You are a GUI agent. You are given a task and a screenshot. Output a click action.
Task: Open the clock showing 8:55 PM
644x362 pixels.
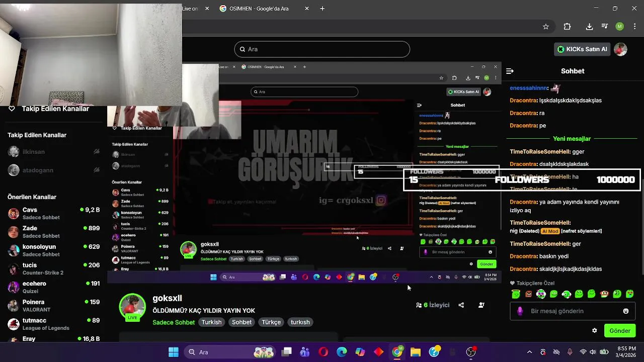point(626,352)
